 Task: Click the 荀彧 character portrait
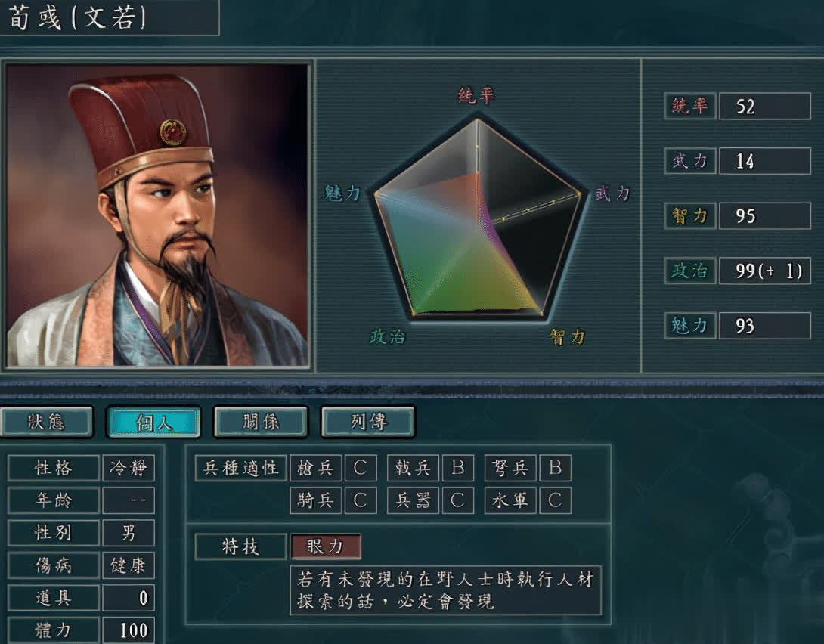(x=157, y=215)
